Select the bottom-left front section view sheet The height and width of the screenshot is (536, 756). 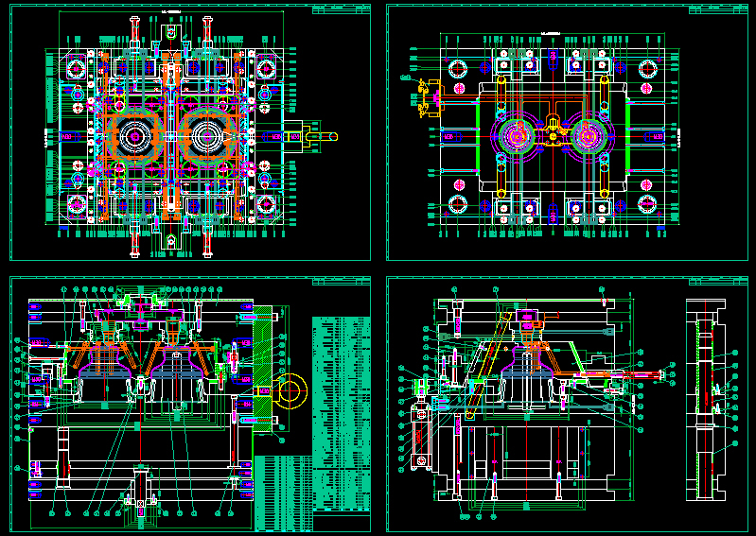point(190,404)
